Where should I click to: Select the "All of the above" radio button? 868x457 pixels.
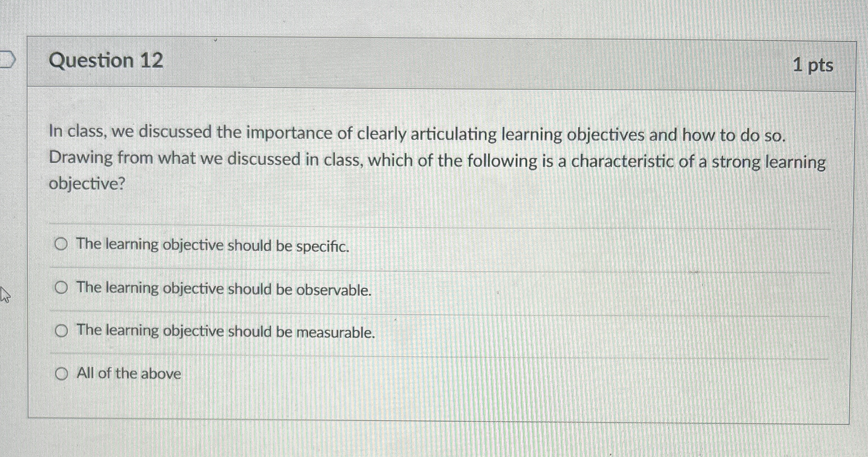point(61,374)
